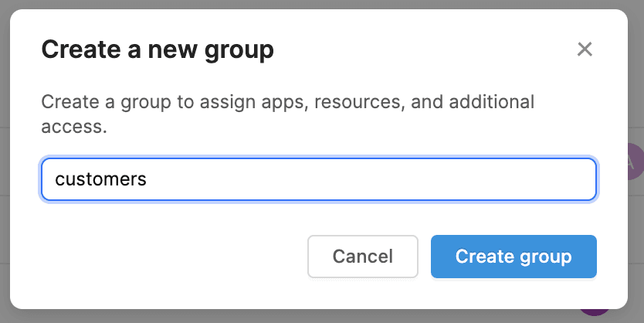
Task: Click the dimmed backdrop below the dialog
Action: 309,317
